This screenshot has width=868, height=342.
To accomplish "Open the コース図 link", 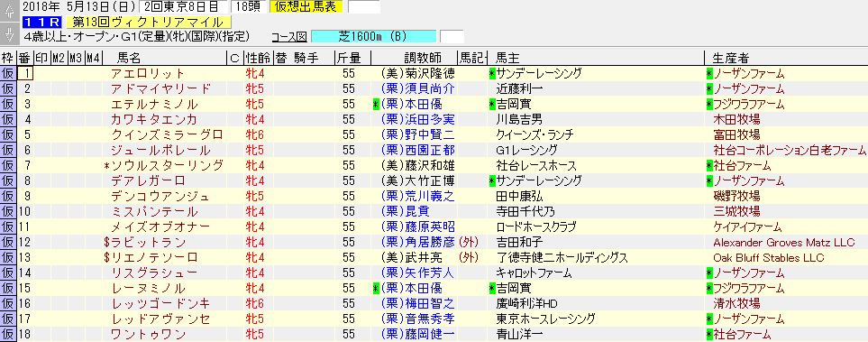I will click(289, 37).
